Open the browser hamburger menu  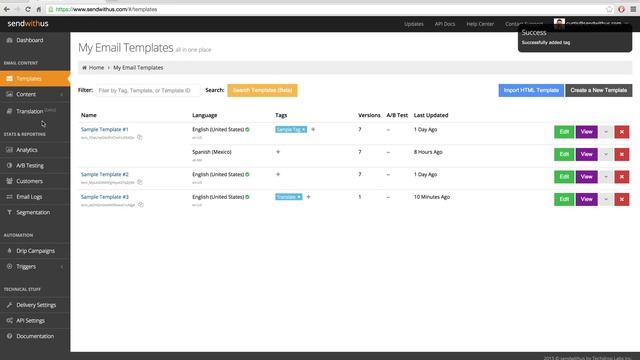[633, 9]
